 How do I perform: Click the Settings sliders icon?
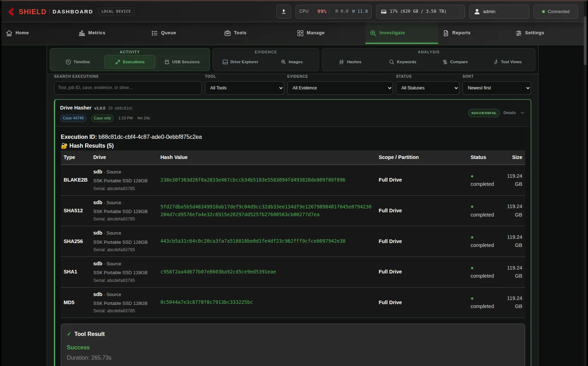point(519,33)
